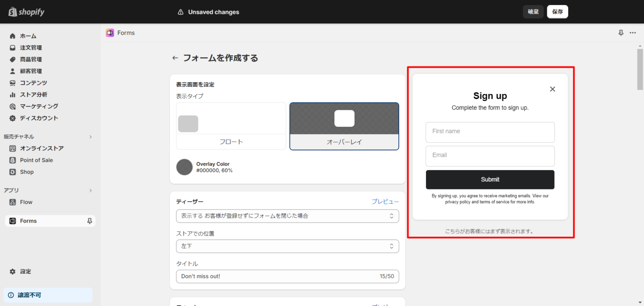
Task: Click the back arrow beside フォームを作成する
Action: click(x=175, y=58)
